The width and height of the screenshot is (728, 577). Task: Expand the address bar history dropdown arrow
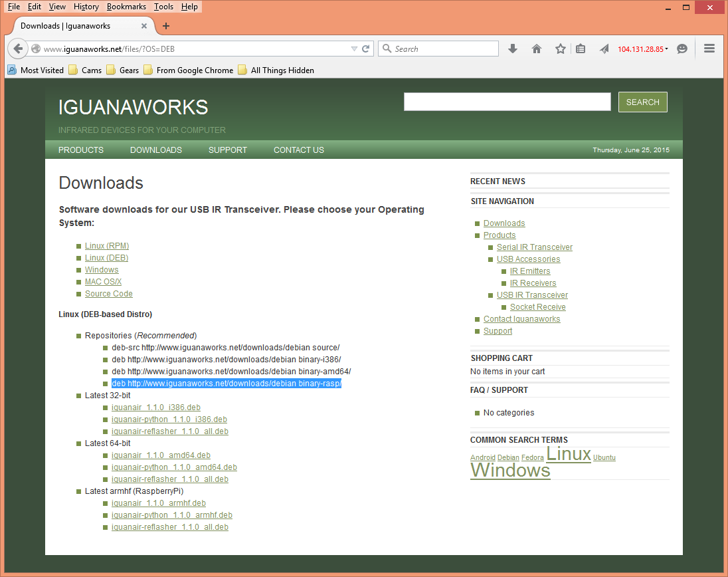pos(354,49)
